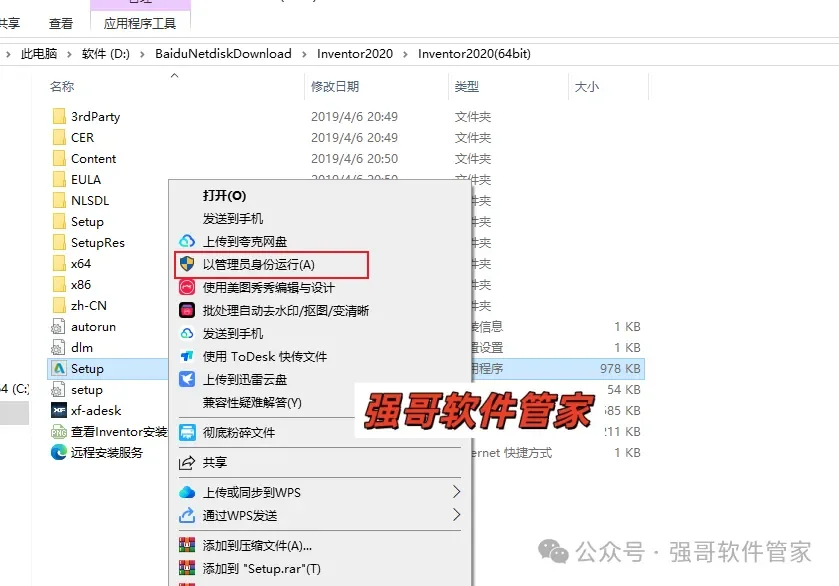The image size is (839, 586).
Task: Select the EULA folder icon
Action: point(59,179)
